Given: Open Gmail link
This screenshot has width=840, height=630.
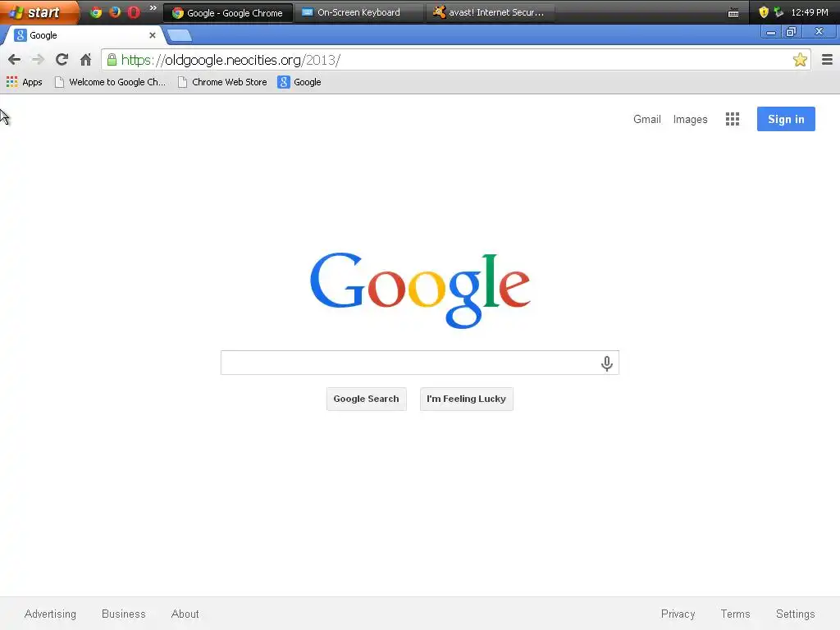Looking at the screenshot, I should tap(646, 119).
